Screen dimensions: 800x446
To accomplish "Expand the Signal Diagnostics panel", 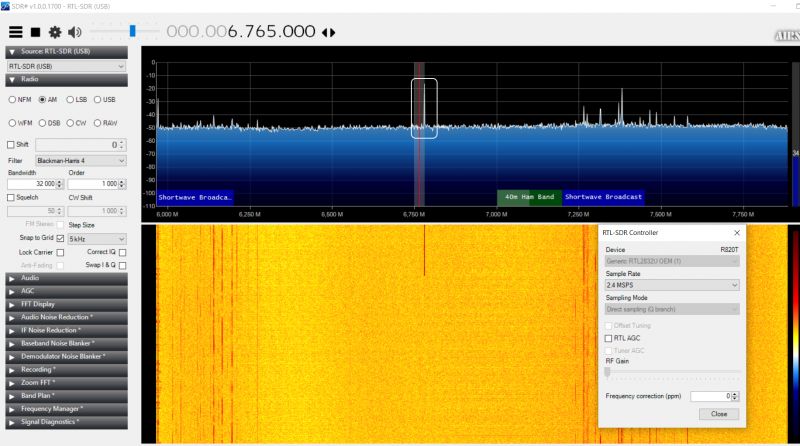I will tap(66, 422).
